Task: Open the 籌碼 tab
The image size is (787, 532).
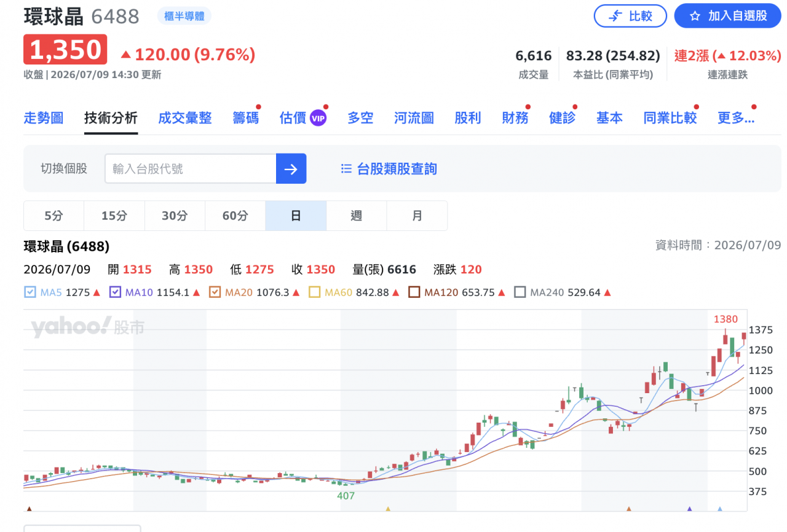Action: 246,118
